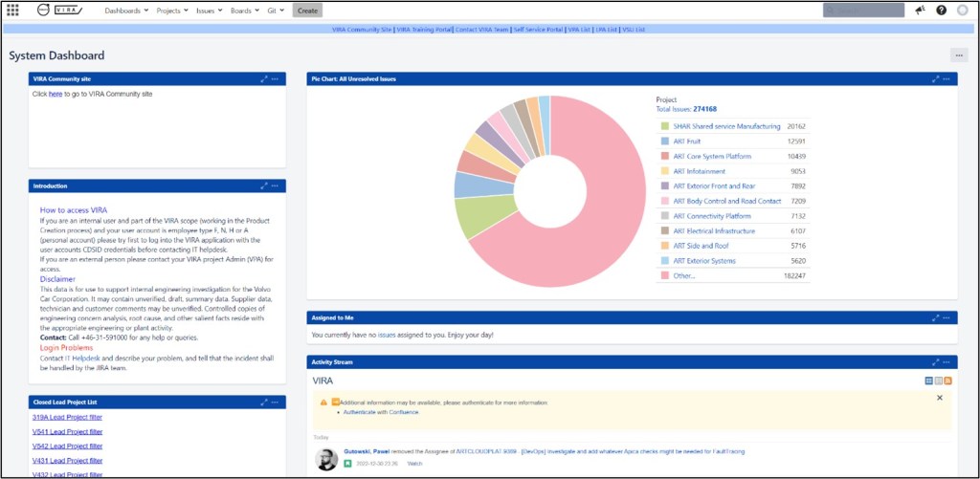
Task: Open Assigned to Me gadget options menu
Action: point(947,317)
